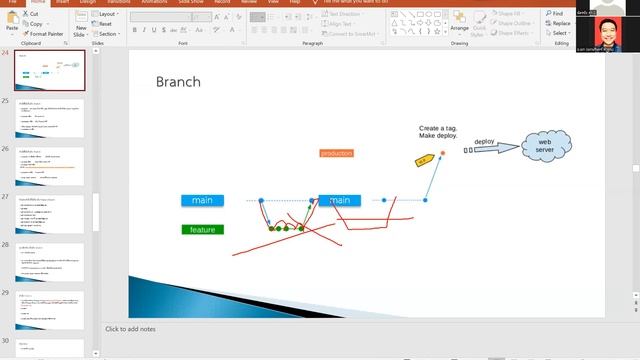This screenshot has height=360, width=640.
Task: Select the Isosceles Triangle shape
Action: [394, 23]
